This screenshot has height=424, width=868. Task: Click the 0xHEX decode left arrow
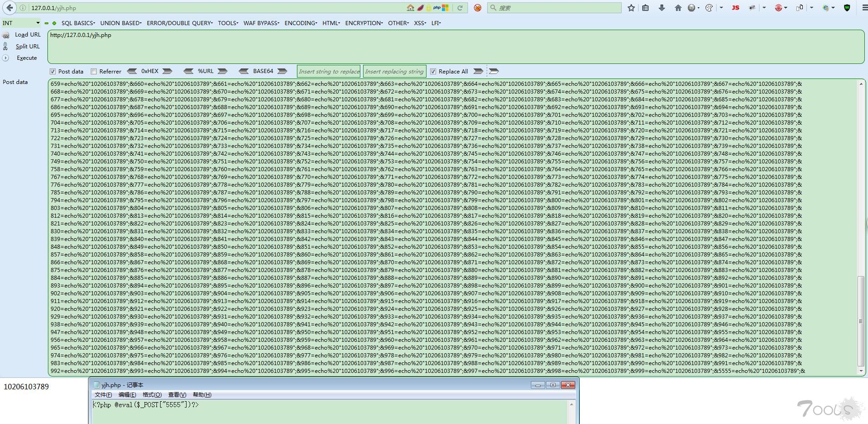pos(132,71)
